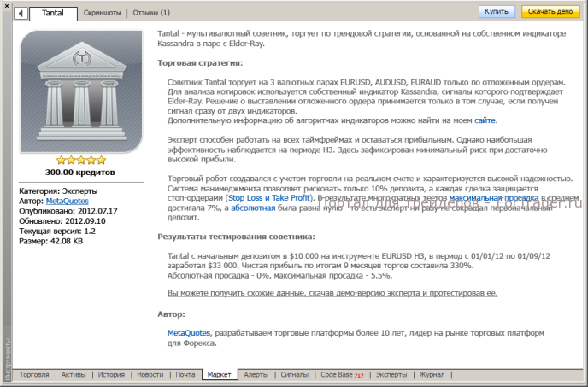Click the Размер: 42.08 KB text
The image size is (588, 387).
pos(50,241)
